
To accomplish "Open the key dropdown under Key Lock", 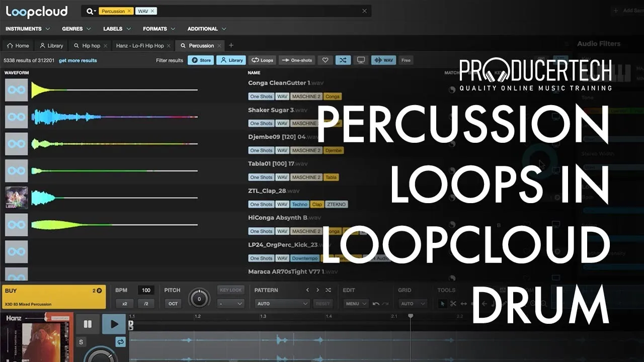I will (x=231, y=304).
